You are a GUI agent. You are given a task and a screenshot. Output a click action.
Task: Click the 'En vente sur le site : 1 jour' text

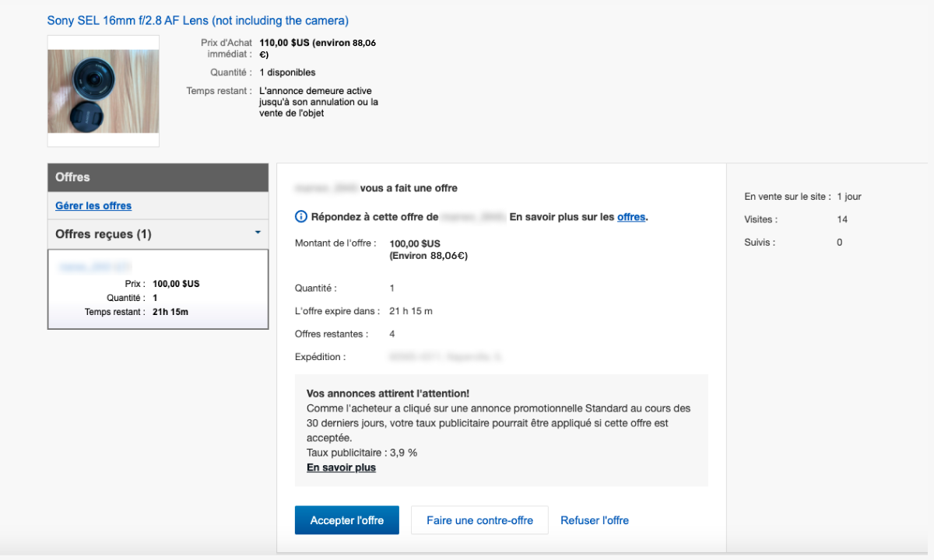803,197
